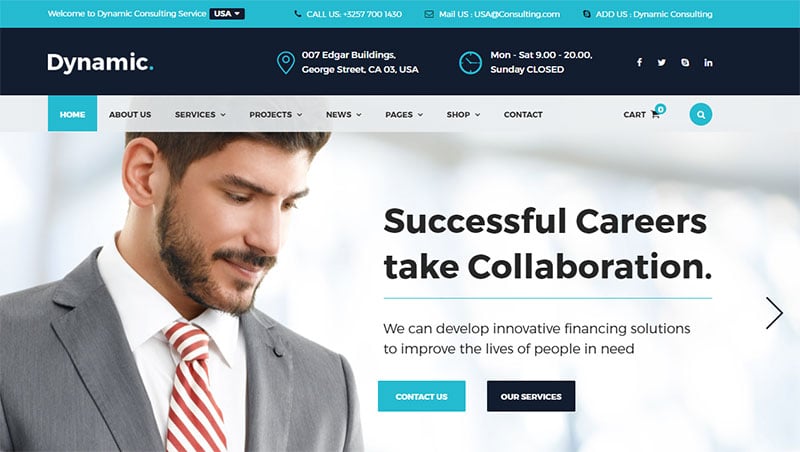Expand the Projects menu dropdown
This screenshot has height=452, width=800.
(276, 115)
